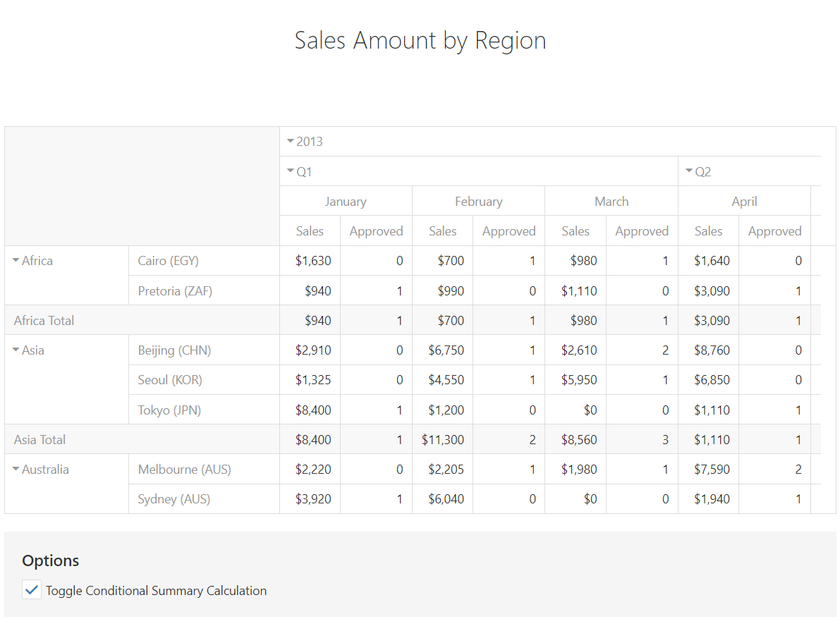Click the Beijing (CHN) row header
This screenshot has width=840, height=619.
174,350
